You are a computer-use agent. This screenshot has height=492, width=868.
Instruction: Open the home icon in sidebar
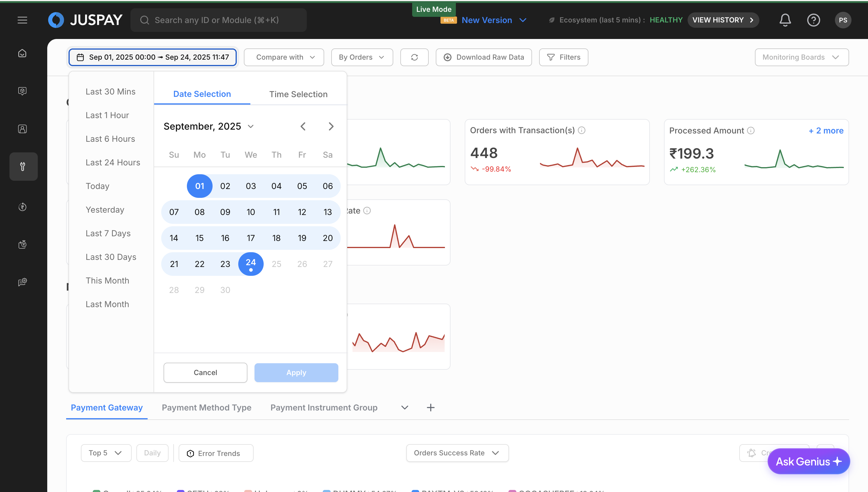(x=22, y=53)
